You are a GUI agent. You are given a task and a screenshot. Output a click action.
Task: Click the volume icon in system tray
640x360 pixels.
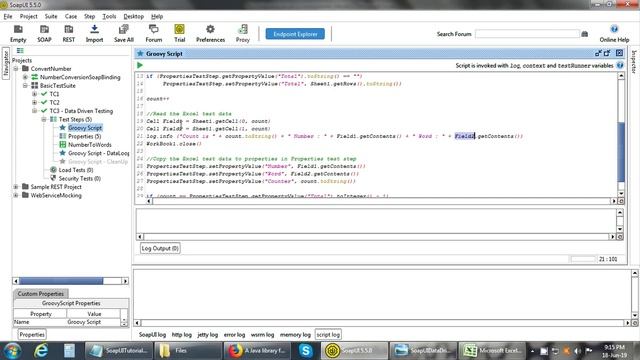[578, 351]
